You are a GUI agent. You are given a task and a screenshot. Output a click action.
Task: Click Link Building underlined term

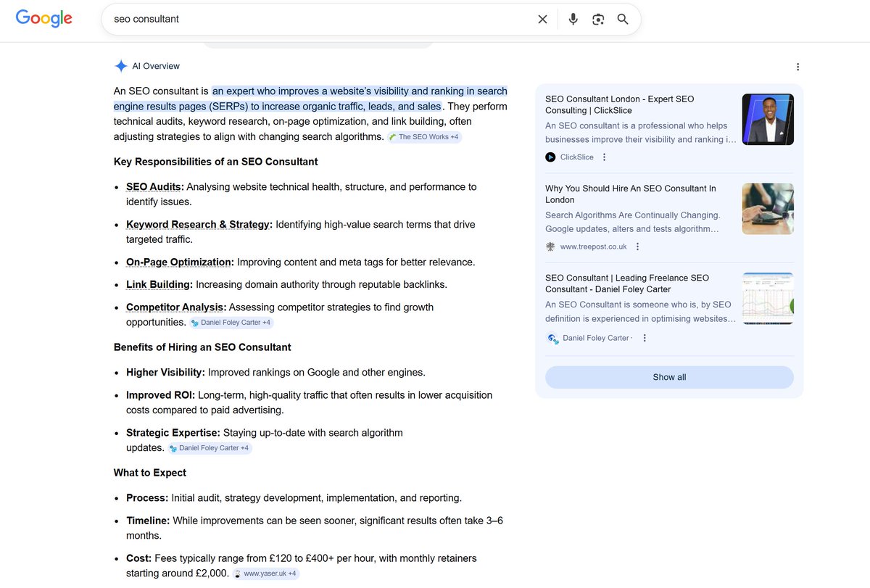pyautogui.click(x=159, y=285)
